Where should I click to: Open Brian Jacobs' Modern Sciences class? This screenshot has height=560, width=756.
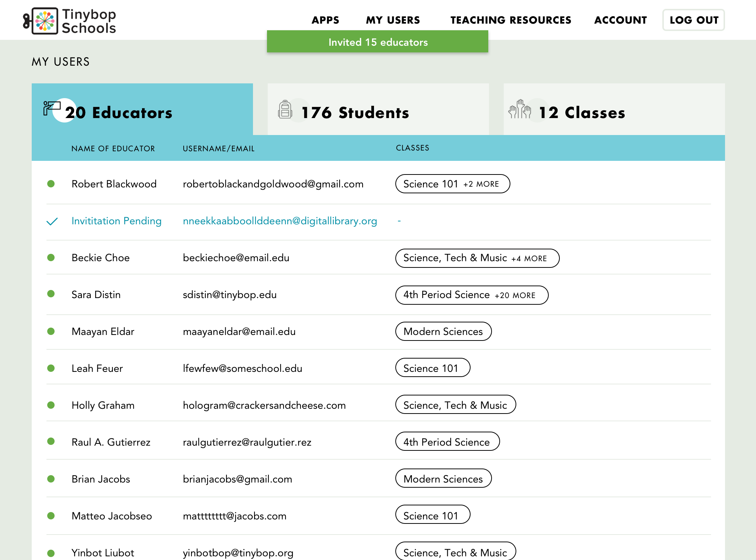[x=443, y=478]
